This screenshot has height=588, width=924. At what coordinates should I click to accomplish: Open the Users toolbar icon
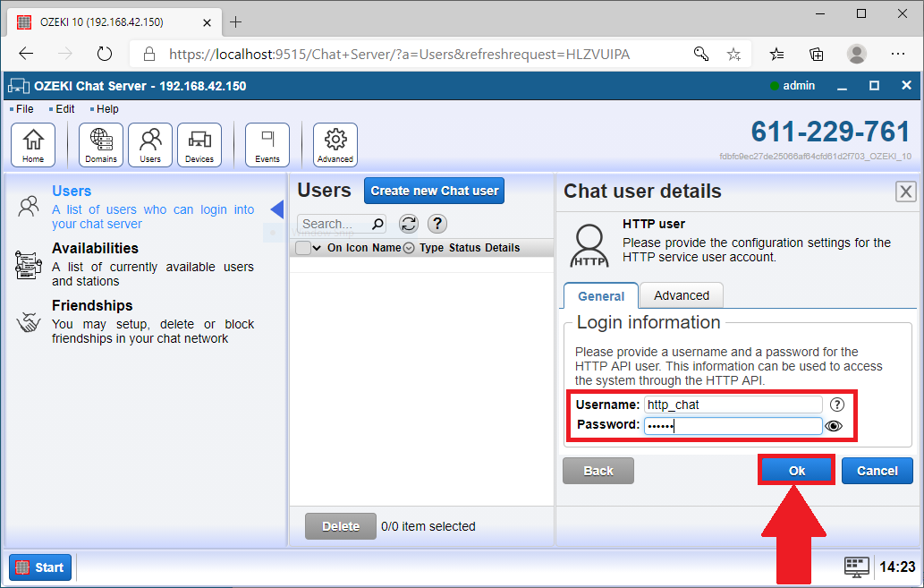click(x=149, y=143)
